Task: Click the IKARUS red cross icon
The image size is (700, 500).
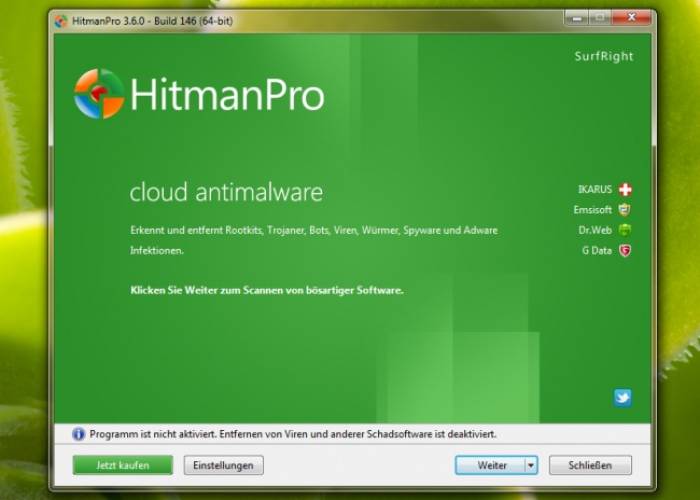Action: pos(625,189)
